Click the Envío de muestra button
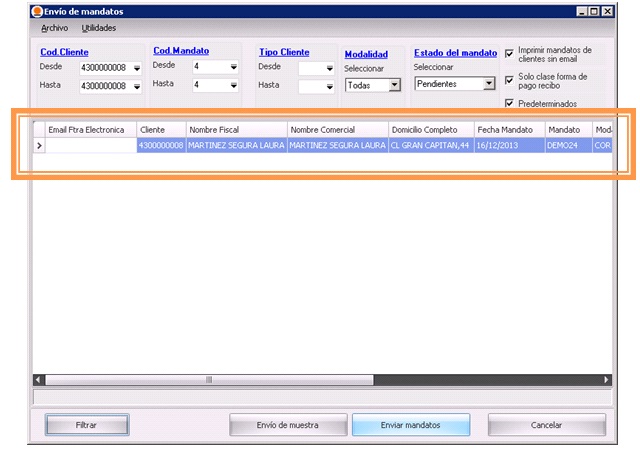640x449 pixels. pos(288,425)
